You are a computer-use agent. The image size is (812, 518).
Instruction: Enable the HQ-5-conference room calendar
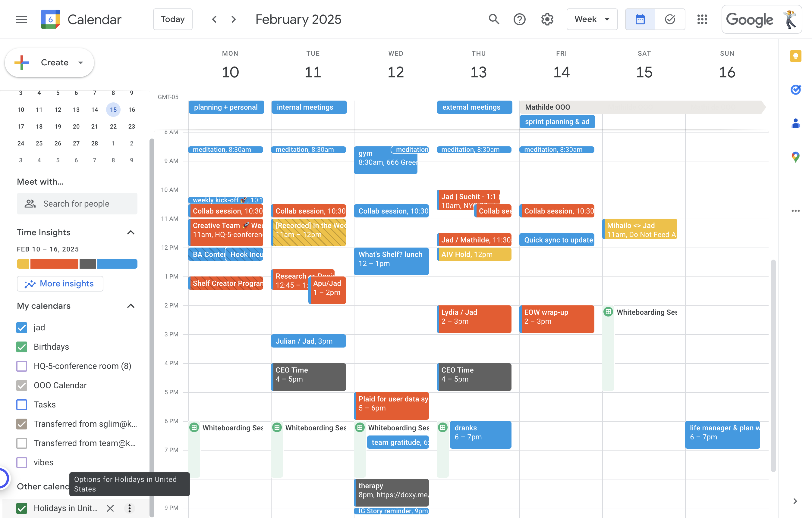[22, 366]
